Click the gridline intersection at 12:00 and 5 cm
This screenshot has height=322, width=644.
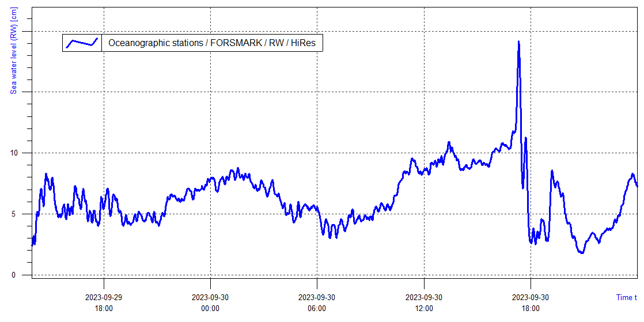424,214
